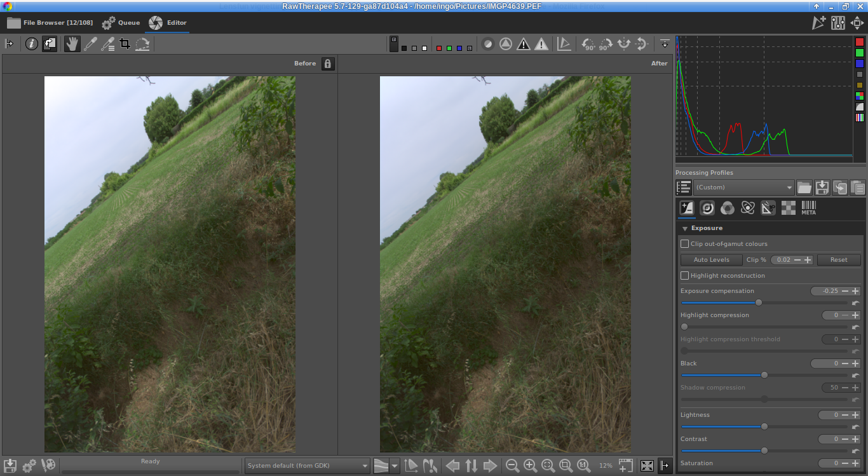Copy profile to clipboard
The height and width of the screenshot is (476, 868).
click(840, 187)
